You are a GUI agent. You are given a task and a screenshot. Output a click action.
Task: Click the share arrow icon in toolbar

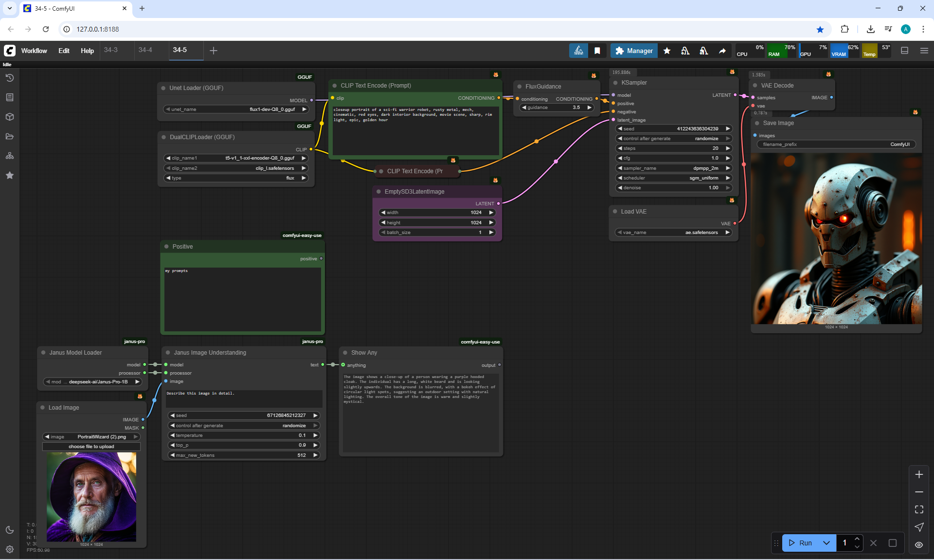pos(722,51)
